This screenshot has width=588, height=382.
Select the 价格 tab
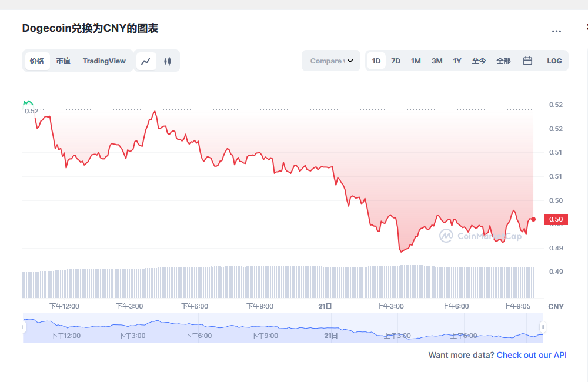(37, 61)
